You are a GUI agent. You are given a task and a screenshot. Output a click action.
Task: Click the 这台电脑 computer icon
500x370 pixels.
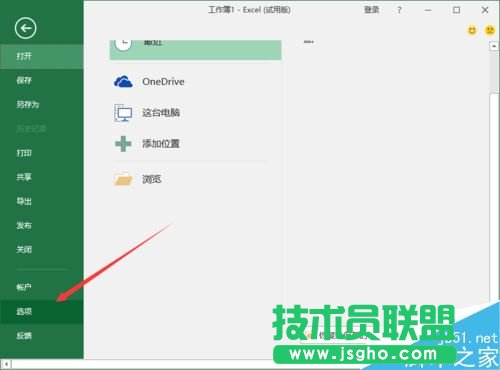[x=123, y=113]
